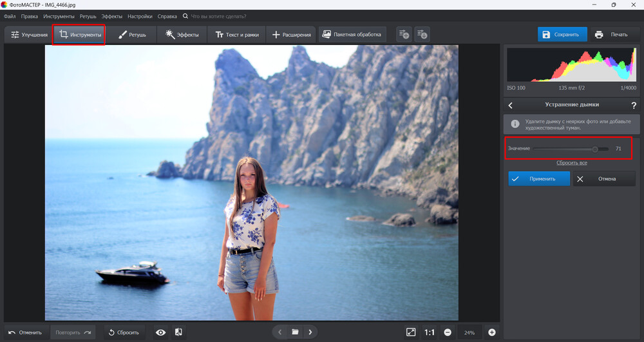Click the fit-to-screen icon
This screenshot has width=644, height=342.
411,332
